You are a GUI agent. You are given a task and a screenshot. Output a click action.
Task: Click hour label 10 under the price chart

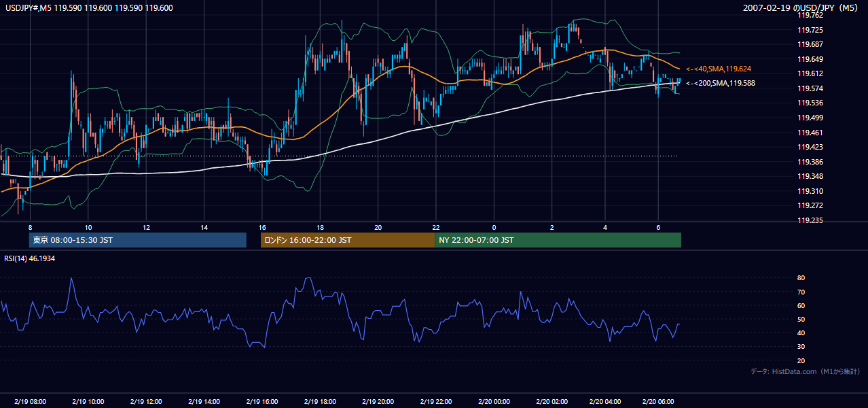point(88,227)
